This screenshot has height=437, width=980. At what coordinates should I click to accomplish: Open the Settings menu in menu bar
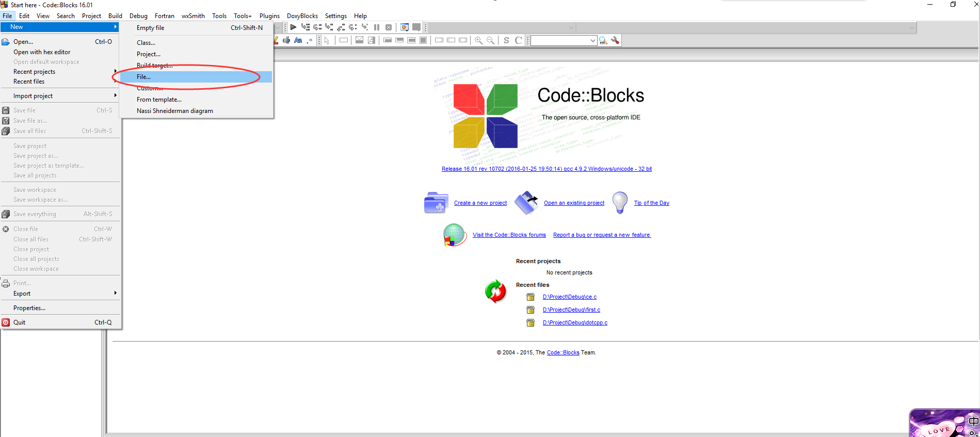click(x=335, y=16)
